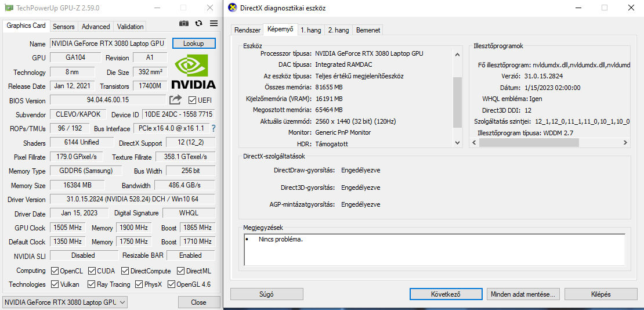Click the Resizable BAR Enabled field
644x310 pixels.
point(190,255)
